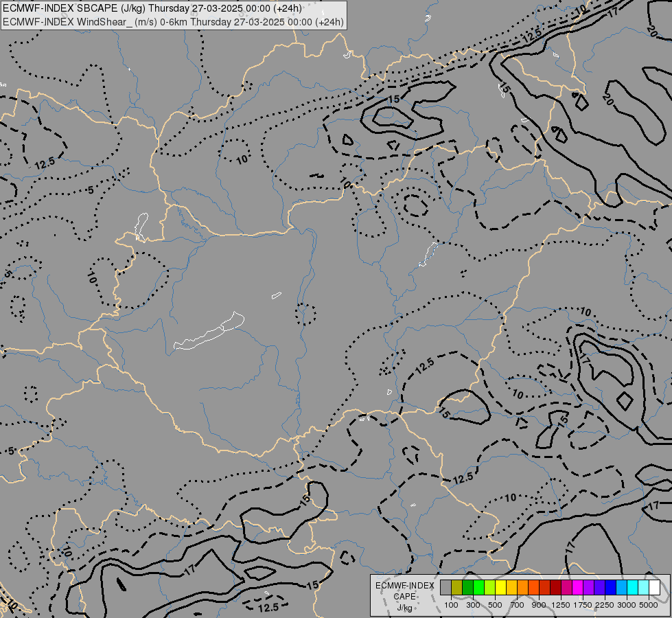Click the cyan swatch right of the 3000 tick
This screenshot has height=618, width=672.
tap(633, 587)
